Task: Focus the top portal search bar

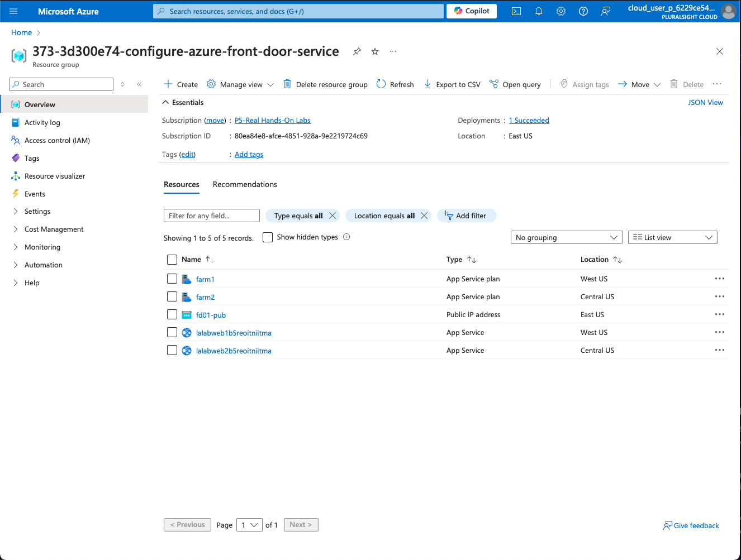Action: point(298,11)
